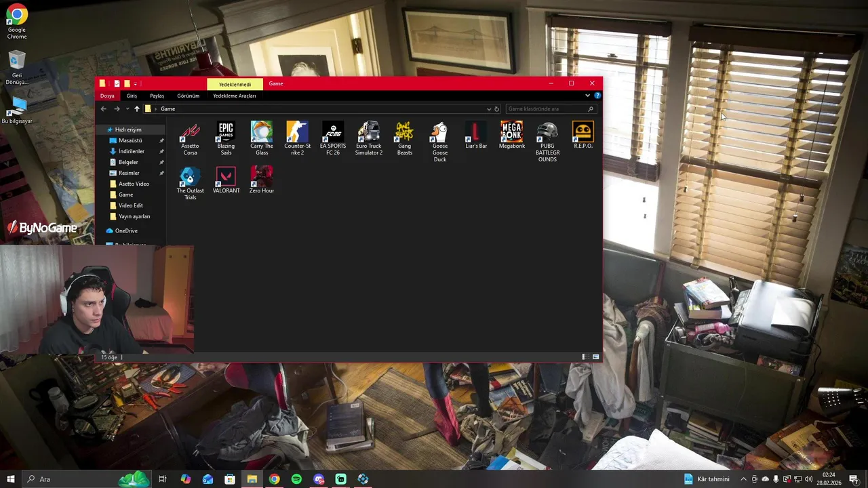868x488 pixels.
Task: Click the Explorer Forward arrow
Action: pos(117,108)
